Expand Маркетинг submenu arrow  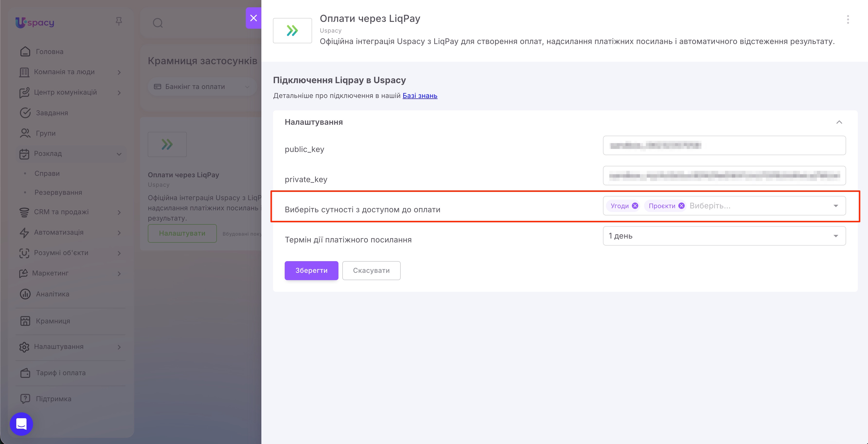tap(119, 274)
